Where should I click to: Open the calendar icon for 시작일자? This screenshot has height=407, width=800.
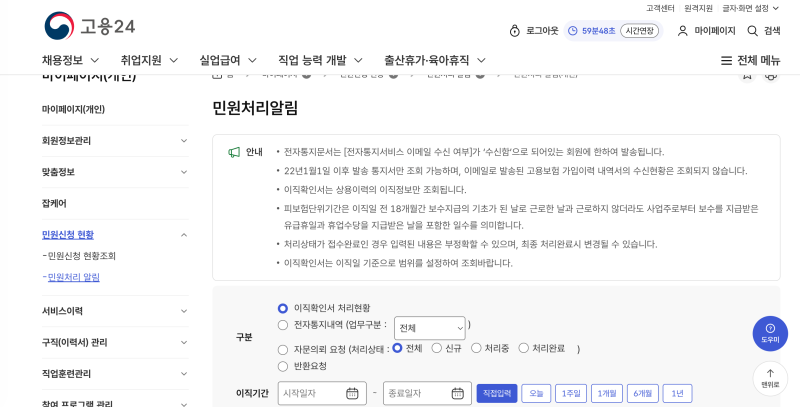pyautogui.click(x=352, y=393)
